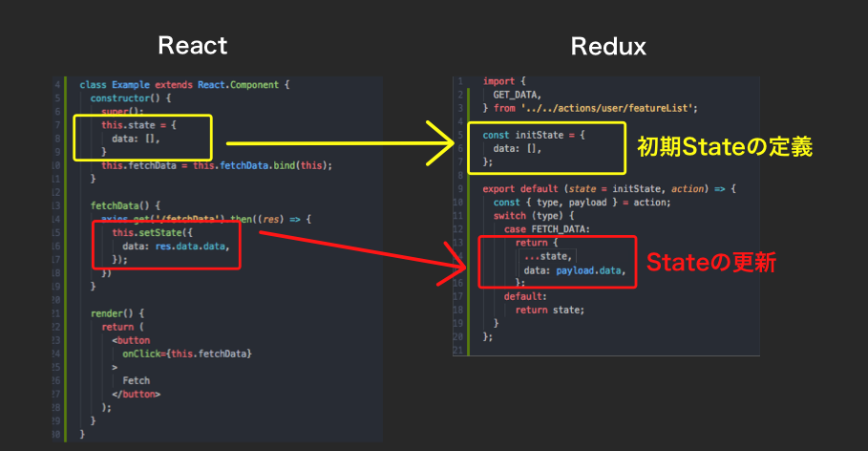
Task: Select the opening "<button" tag line
Action: coord(131,340)
